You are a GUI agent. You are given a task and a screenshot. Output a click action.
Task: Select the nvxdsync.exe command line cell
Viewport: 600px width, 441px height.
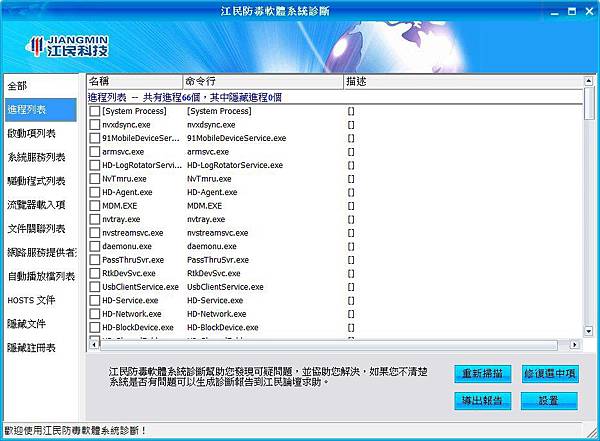[x=211, y=125]
